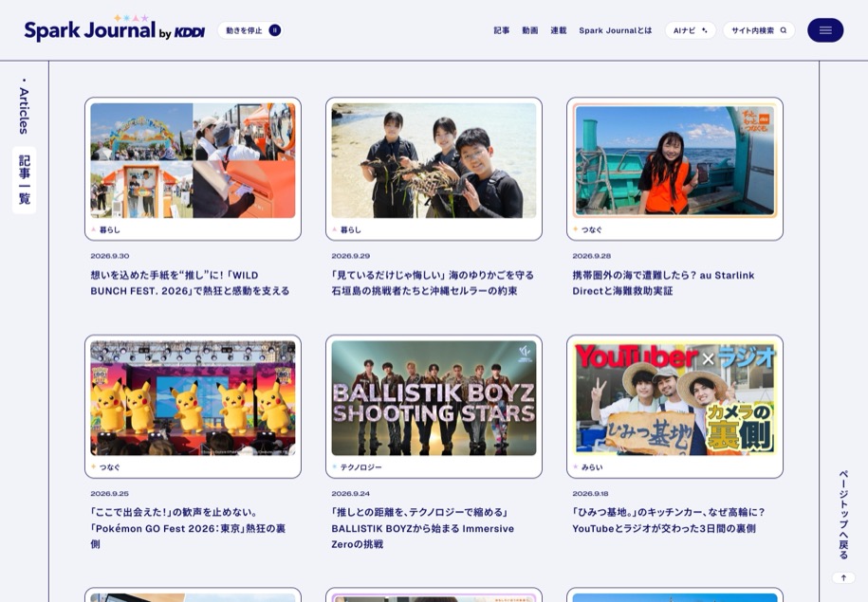Click つなぐ tag on the Pokémon card

tap(105, 467)
